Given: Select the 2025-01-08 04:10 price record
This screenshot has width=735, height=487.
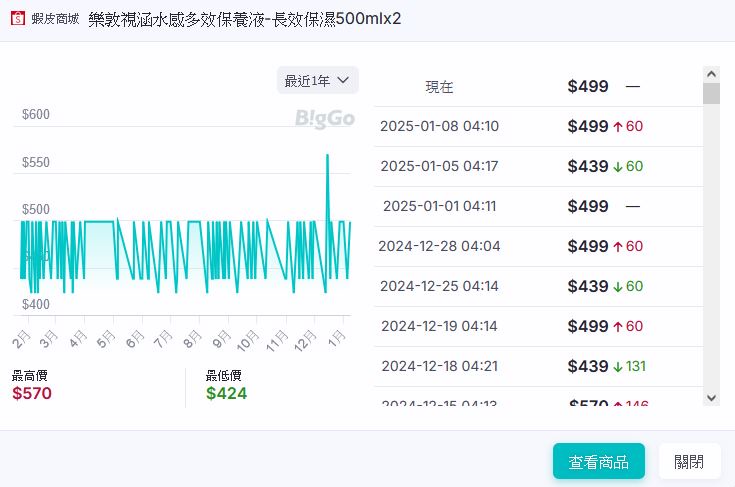Looking at the screenshot, I should (x=439, y=126).
